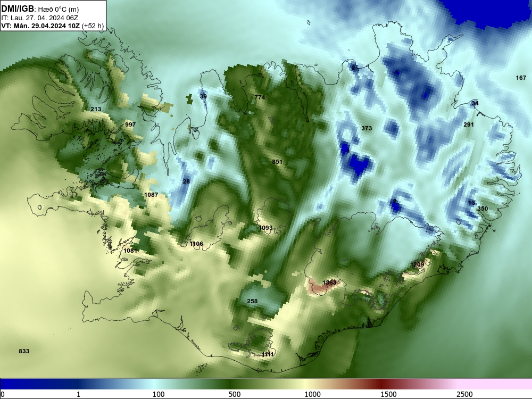Screen dimensions: 532x399
Task: Click the 1500 label on the legend
Action: tap(388, 394)
